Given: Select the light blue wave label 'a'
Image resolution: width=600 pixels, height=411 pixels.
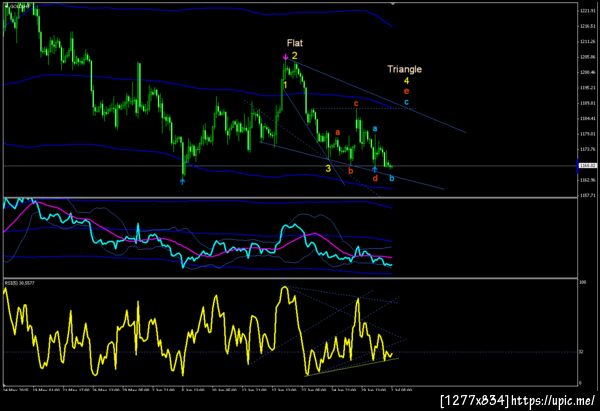Looking at the screenshot, I should coord(375,129).
